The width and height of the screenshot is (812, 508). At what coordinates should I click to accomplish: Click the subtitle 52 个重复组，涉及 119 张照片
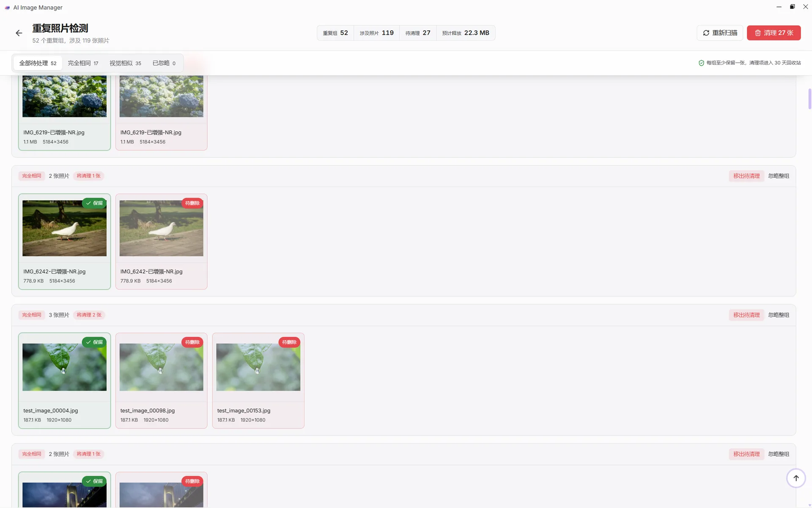[x=71, y=41]
